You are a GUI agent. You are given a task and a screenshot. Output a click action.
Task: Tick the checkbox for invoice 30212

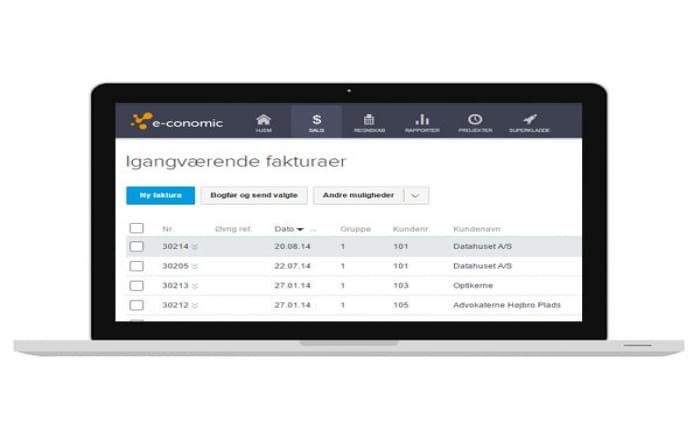point(137,305)
